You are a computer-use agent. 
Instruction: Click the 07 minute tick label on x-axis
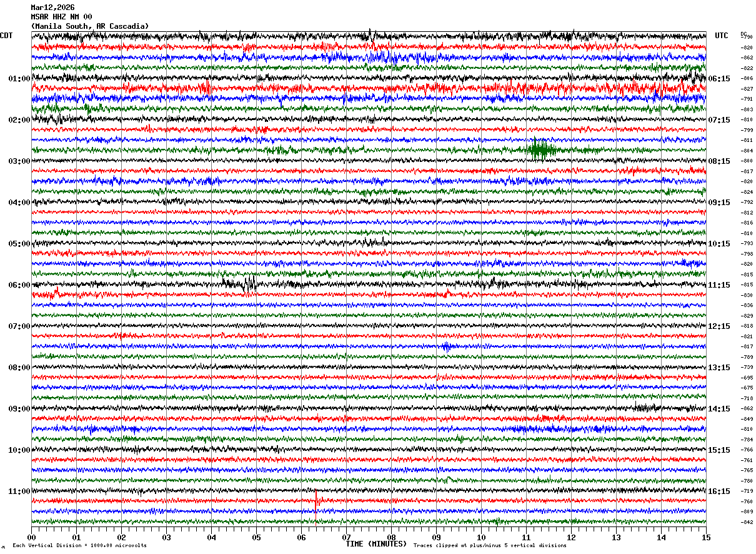[346, 537]
